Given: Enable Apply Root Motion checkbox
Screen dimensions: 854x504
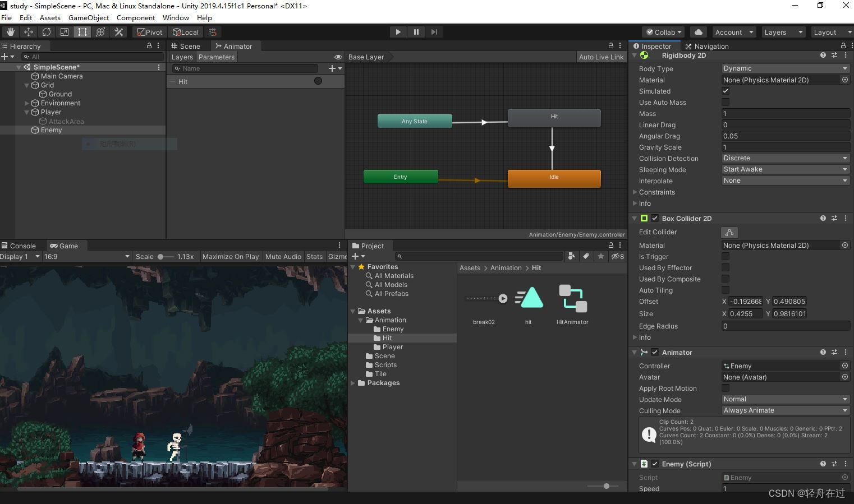Looking at the screenshot, I should [726, 388].
